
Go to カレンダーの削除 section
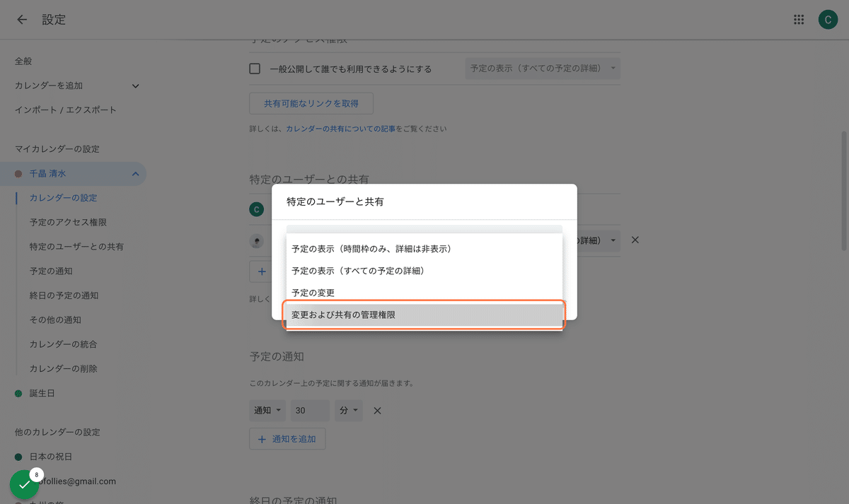tap(64, 369)
